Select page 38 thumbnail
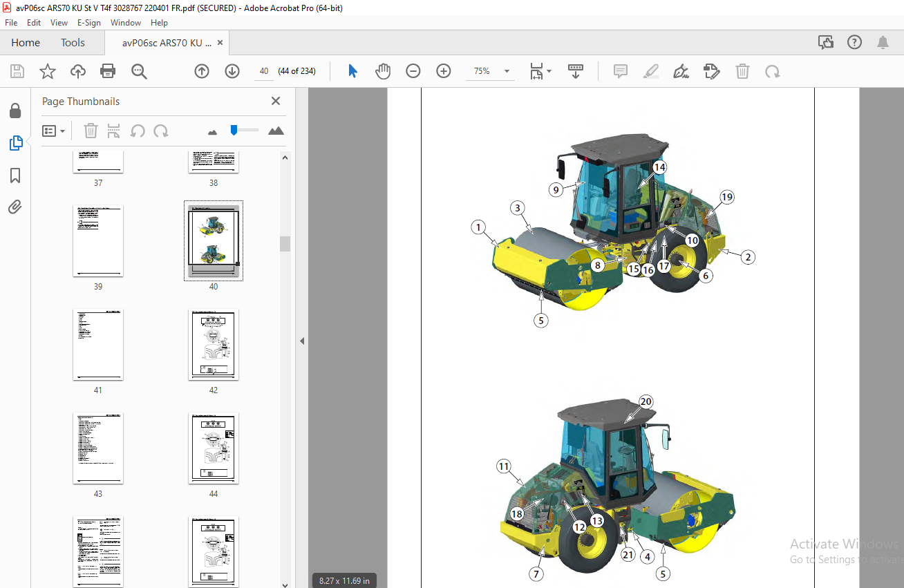904x588 pixels. pos(214,162)
